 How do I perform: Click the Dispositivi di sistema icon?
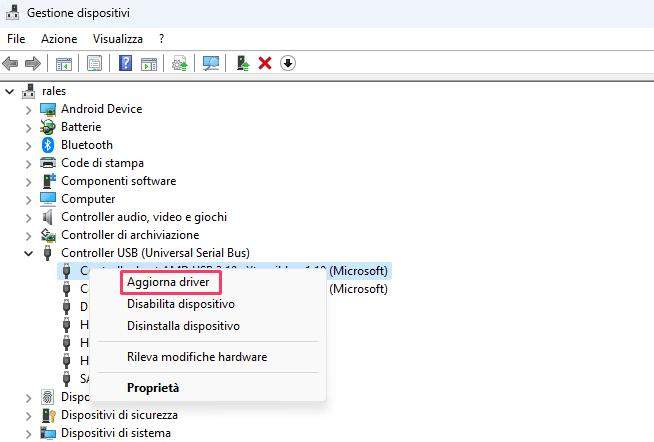point(48,433)
